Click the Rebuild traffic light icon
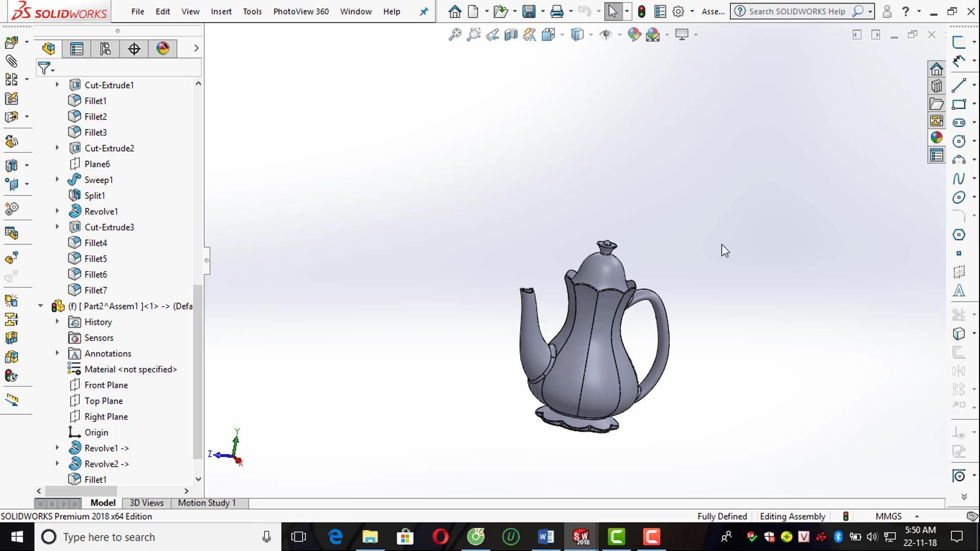This screenshot has width=980, height=551. (x=642, y=11)
